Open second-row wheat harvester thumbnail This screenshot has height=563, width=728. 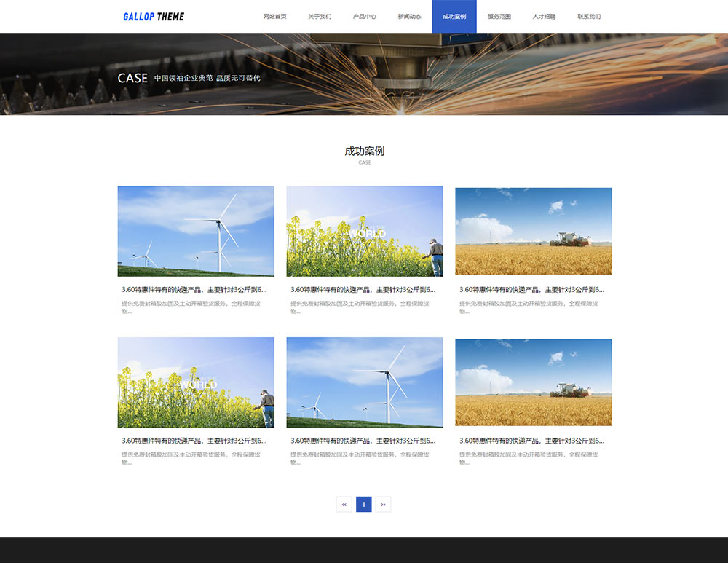coord(533,382)
